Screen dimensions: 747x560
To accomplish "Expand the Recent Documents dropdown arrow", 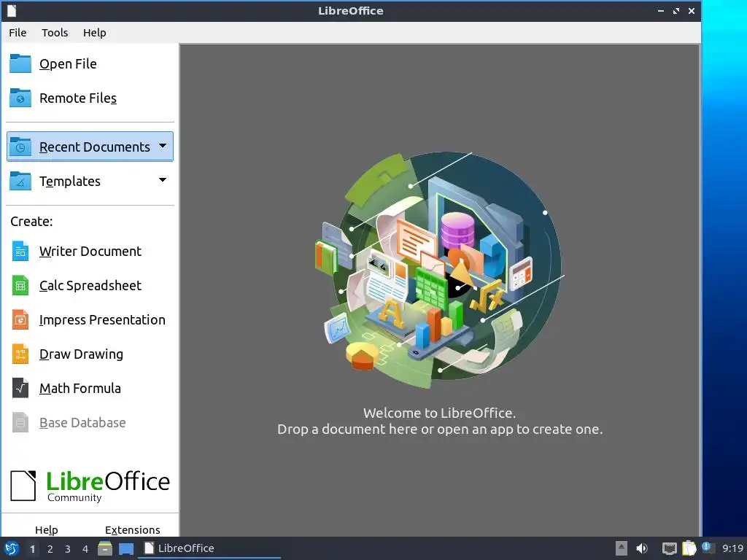I will 163,146.
